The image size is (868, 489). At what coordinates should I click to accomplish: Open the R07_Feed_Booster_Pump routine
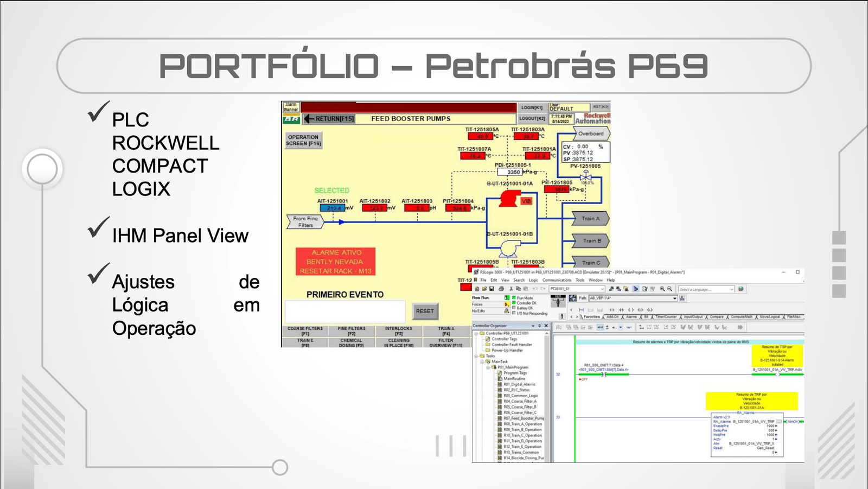point(524,418)
